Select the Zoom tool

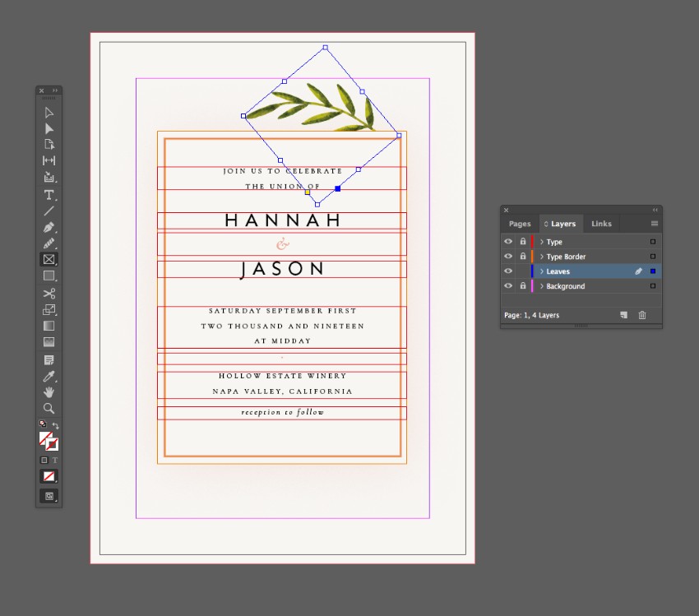tap(49, 408)
